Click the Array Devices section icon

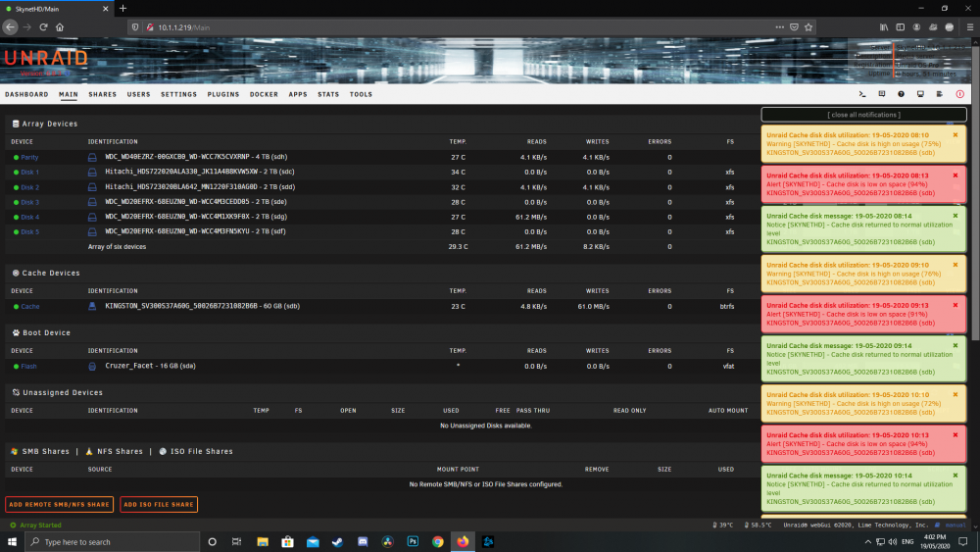[16, 124]
